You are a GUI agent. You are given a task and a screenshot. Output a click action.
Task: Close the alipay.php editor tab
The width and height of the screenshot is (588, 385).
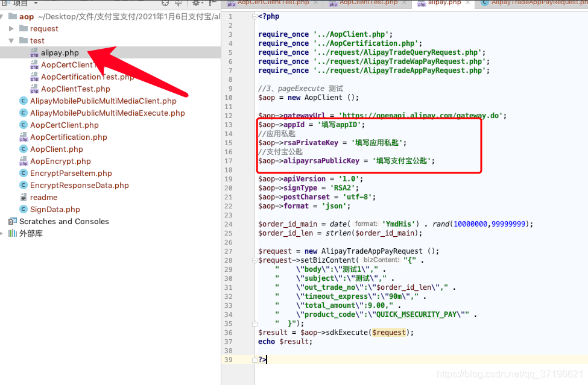467,2
